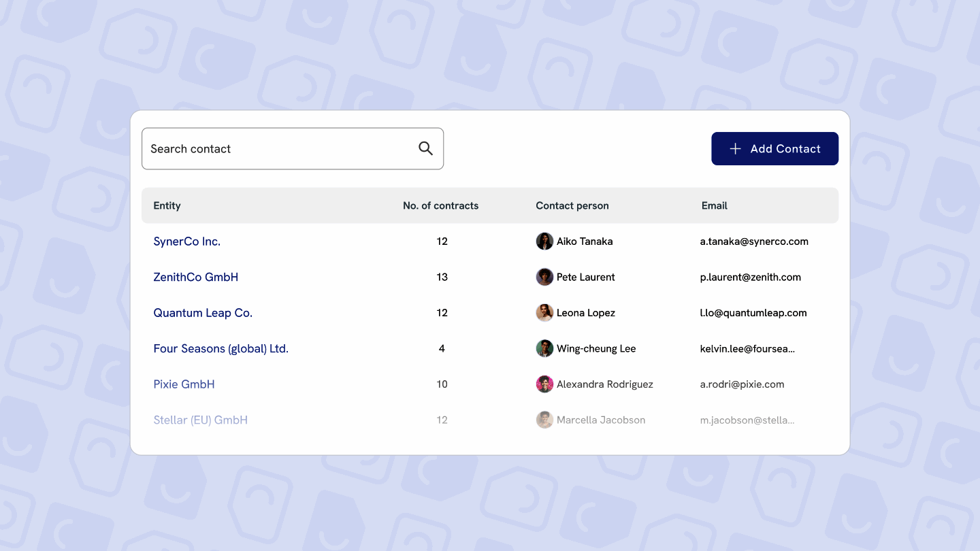Sort the table by Entity column
The height and width of the screenshot is (551, 980).
click(x=167, y=205)
